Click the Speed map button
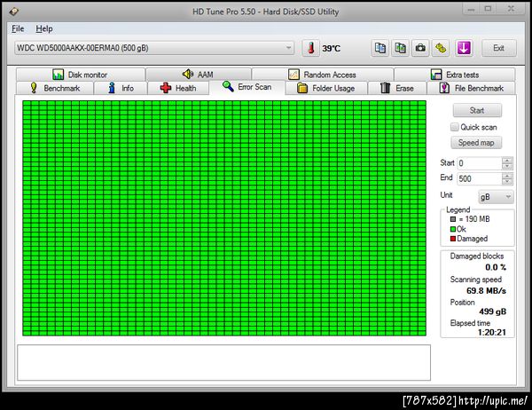This screenshot has height=410, width=532. click(476, 143)
